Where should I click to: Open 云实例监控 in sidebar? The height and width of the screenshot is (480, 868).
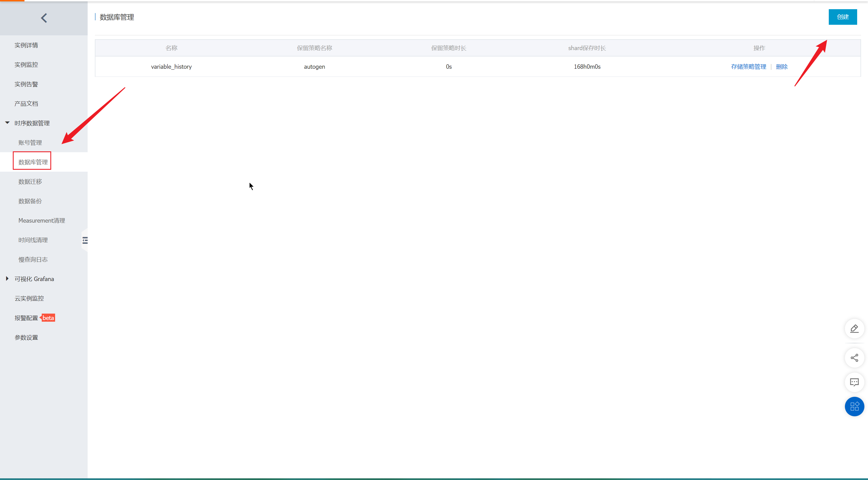pyautogui.click(x=29, y=298)
